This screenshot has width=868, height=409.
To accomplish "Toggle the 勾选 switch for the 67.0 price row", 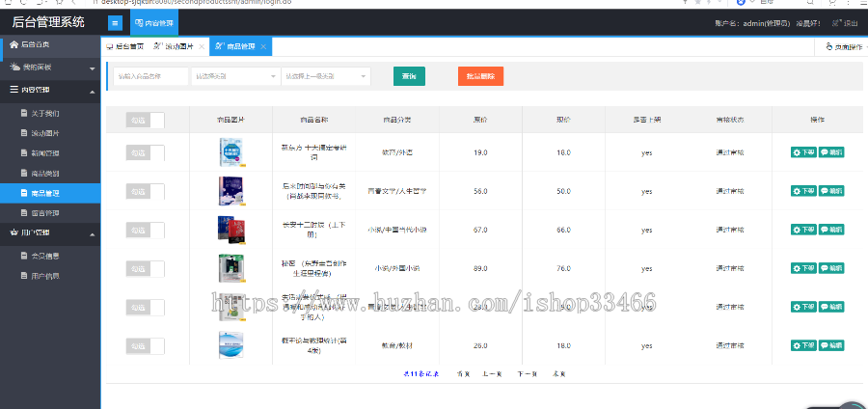I will 145,230.
